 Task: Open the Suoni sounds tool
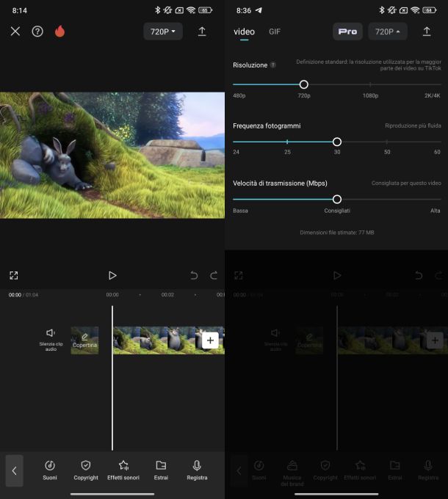point(50,470)
